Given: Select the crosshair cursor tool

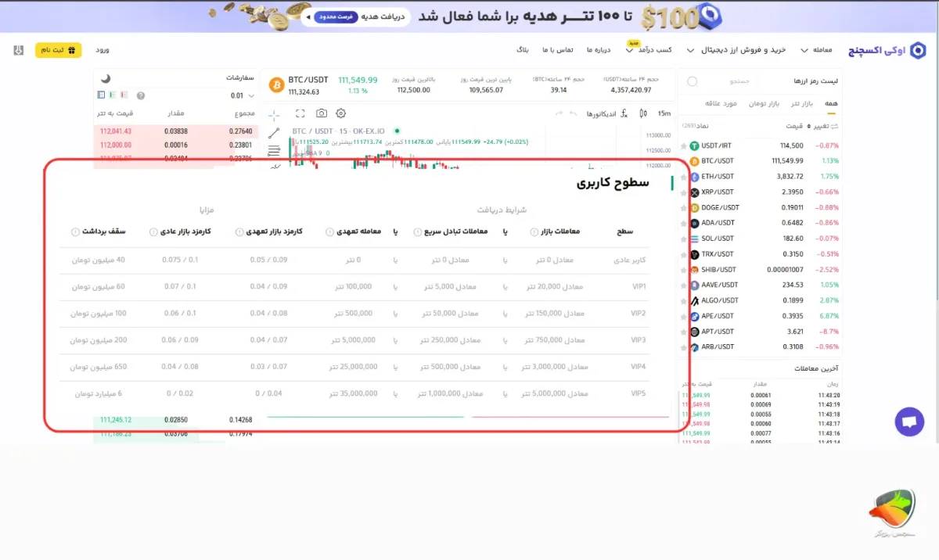Looking at the screenshot, I should [x=274, y=114].
